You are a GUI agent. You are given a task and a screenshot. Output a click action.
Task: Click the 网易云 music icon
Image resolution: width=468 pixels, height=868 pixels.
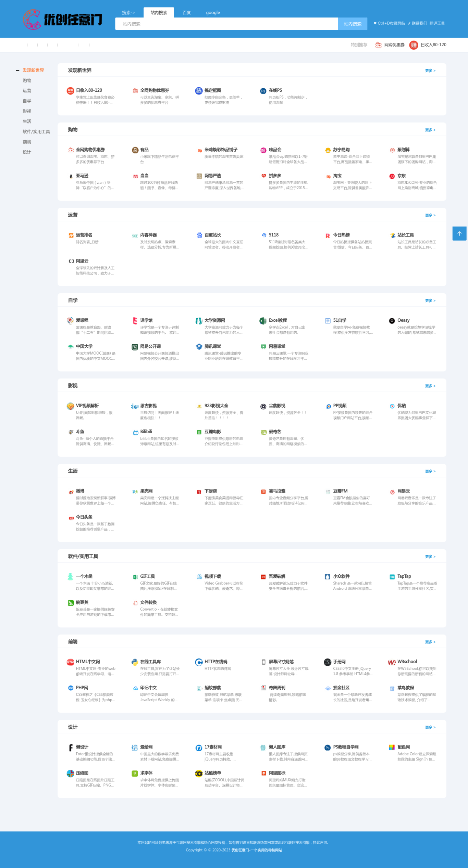pyautogui.click(x=392, y=492)
